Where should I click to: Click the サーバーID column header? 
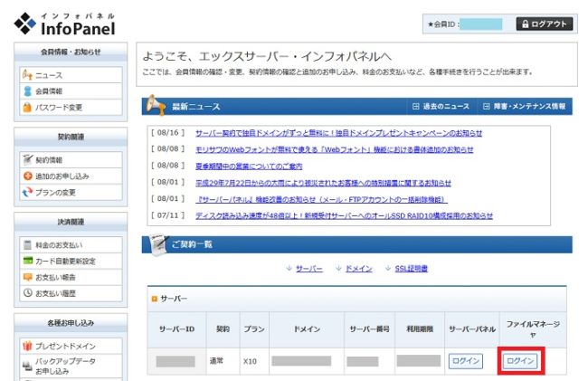click(176, 329)
